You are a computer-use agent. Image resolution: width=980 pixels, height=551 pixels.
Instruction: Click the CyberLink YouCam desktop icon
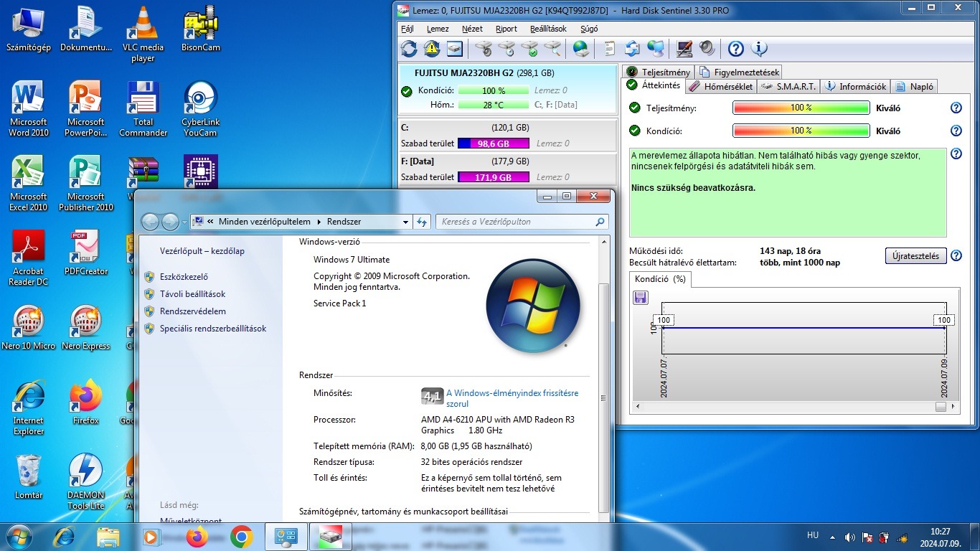click(x=200, y=108)
